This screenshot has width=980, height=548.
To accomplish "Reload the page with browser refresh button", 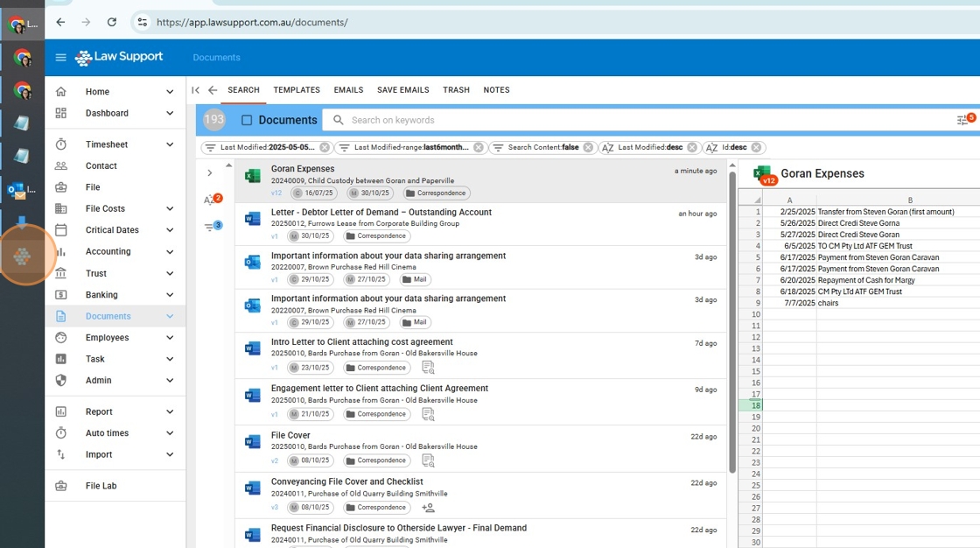I will pos(111,22).
